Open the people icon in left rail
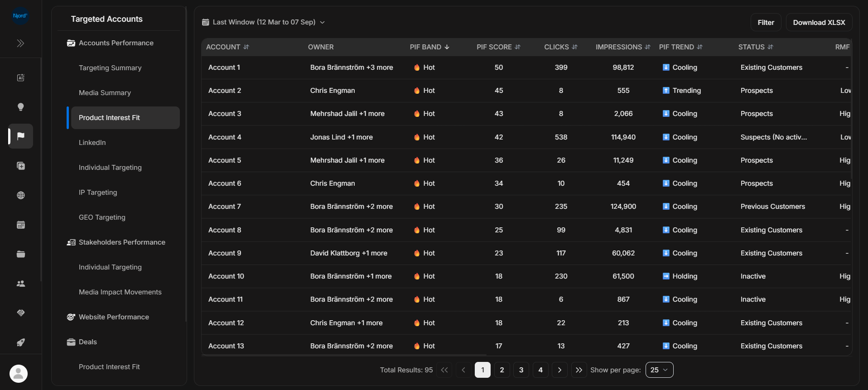Image resolution: width=868 pixels, height=390 pixels. [20, 284]
